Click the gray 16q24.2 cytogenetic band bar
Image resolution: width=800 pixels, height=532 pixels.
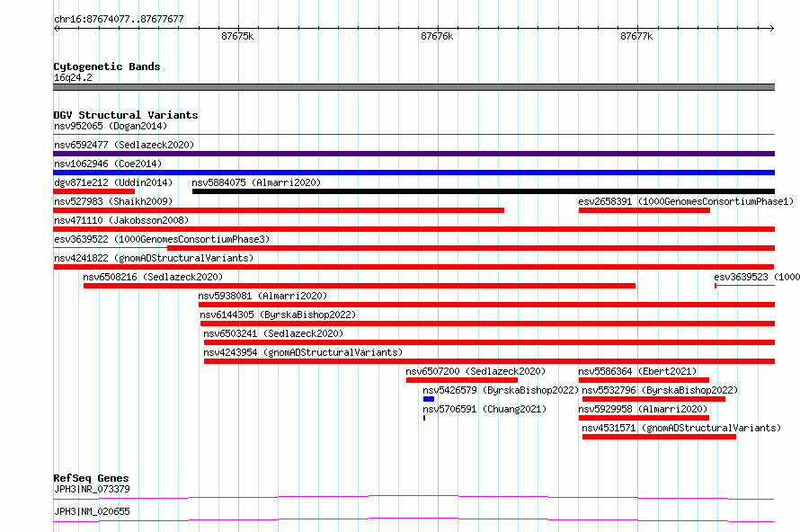click(413, 87)
